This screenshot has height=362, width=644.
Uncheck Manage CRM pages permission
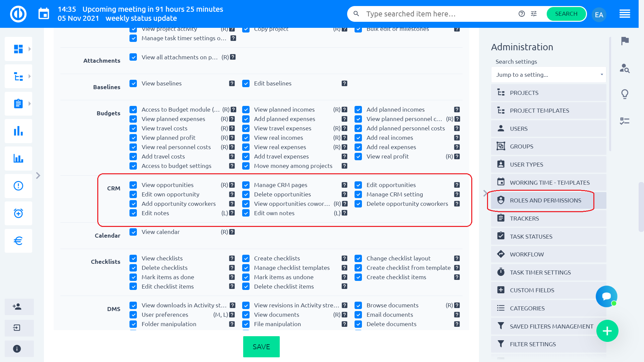click(x=246, y=185)
